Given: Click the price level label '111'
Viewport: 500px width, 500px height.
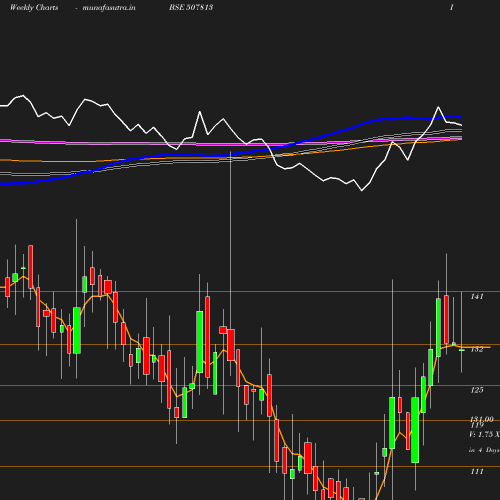Looking at the screenshot, I should point(477,471).
